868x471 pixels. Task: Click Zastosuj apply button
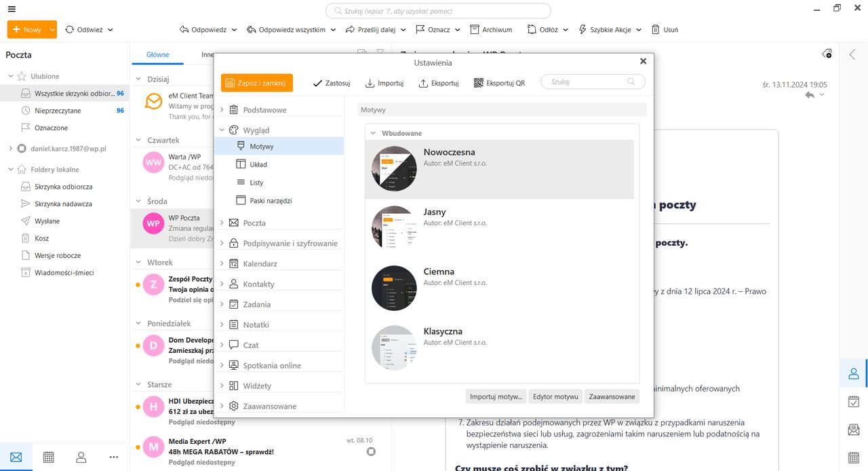332,83
